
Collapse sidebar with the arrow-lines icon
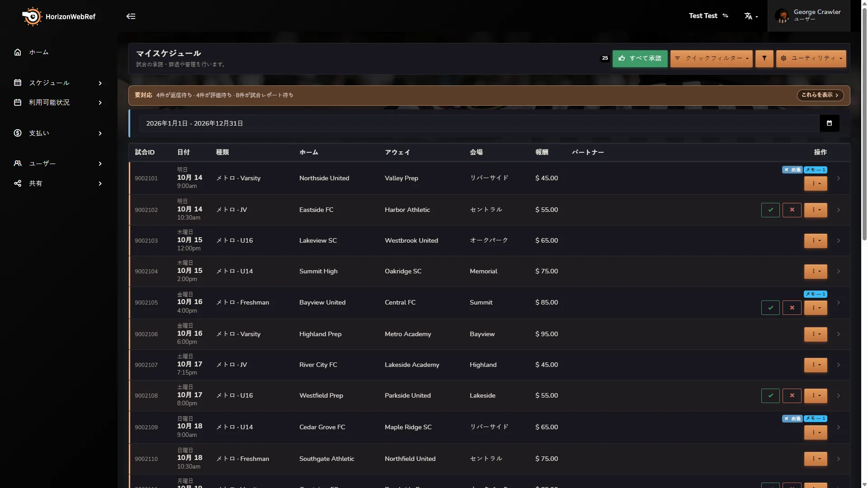point(131,16)
